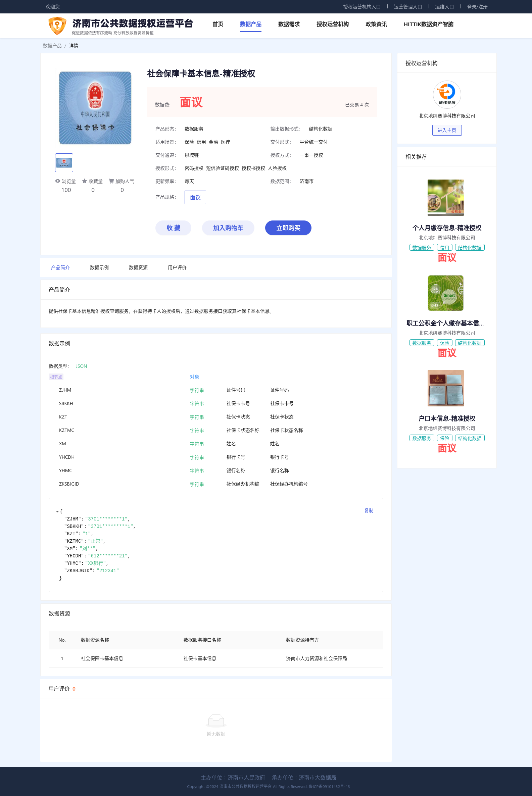Click 个人月缴存信息-精准授权 title
The width and height of the screenshot is (532, 796).
pyautogui.click(x=446, y=228)
